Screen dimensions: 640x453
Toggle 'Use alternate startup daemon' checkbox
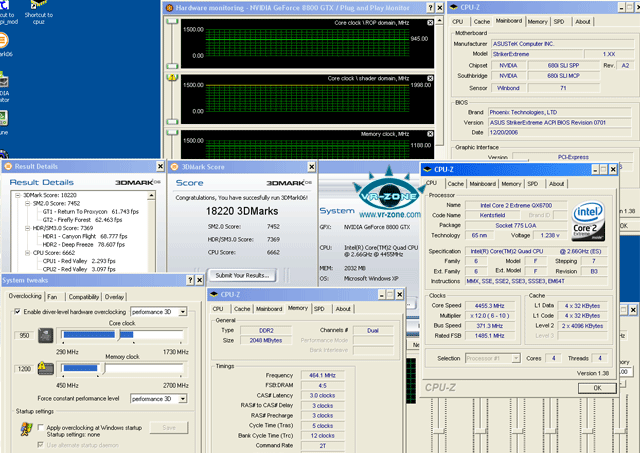[x=41, y=444]
